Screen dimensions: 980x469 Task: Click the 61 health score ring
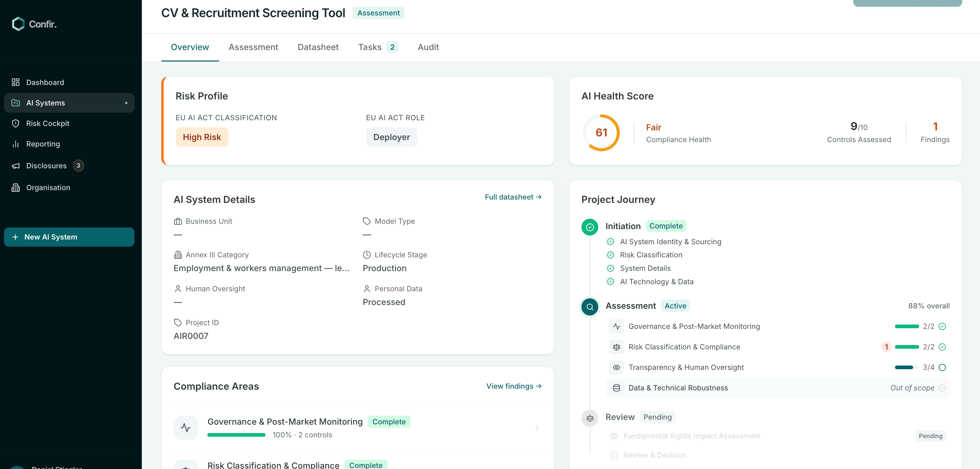point(601,132)
